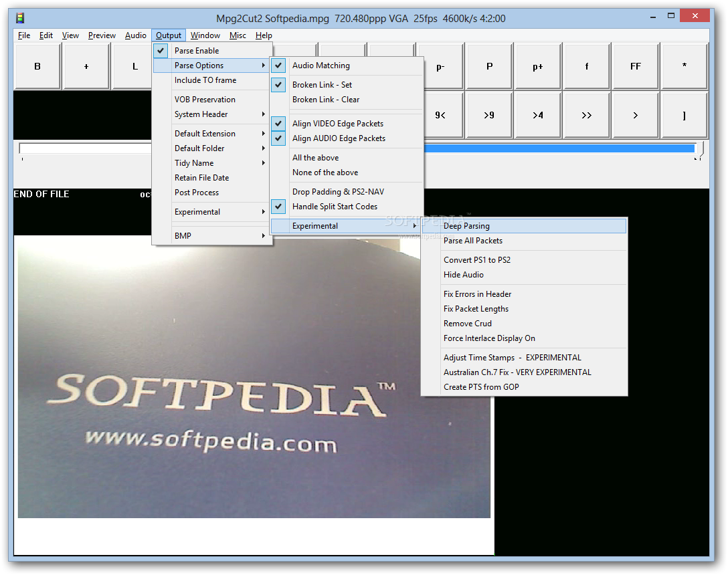Select Deep Parsing

tap(524, 226)
